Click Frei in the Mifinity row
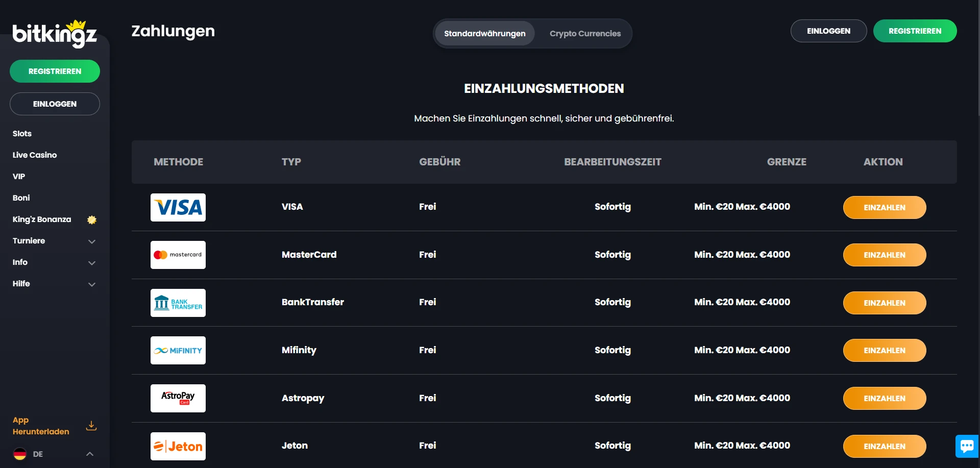Viewport: 980px width, 468px height. click(427, 350)
